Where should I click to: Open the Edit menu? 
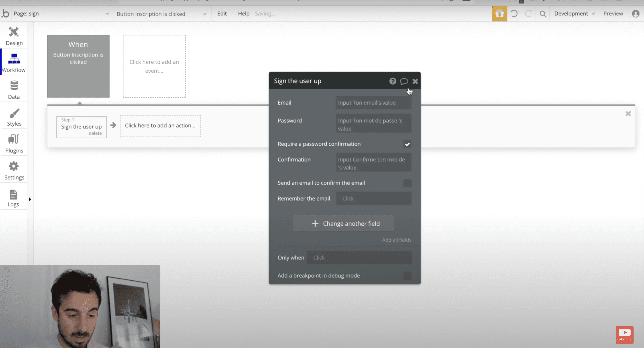point(222,13)
